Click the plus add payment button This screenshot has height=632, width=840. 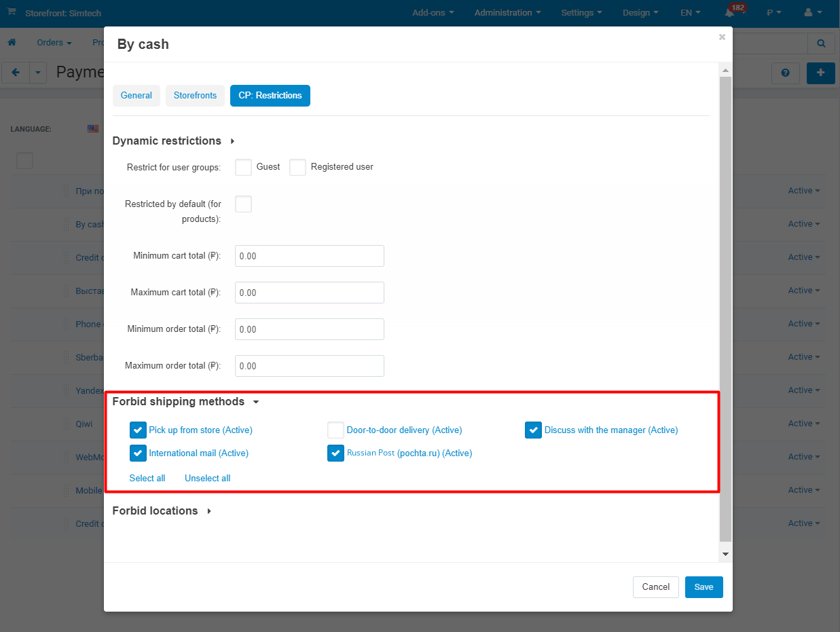(x=820, y=73)
